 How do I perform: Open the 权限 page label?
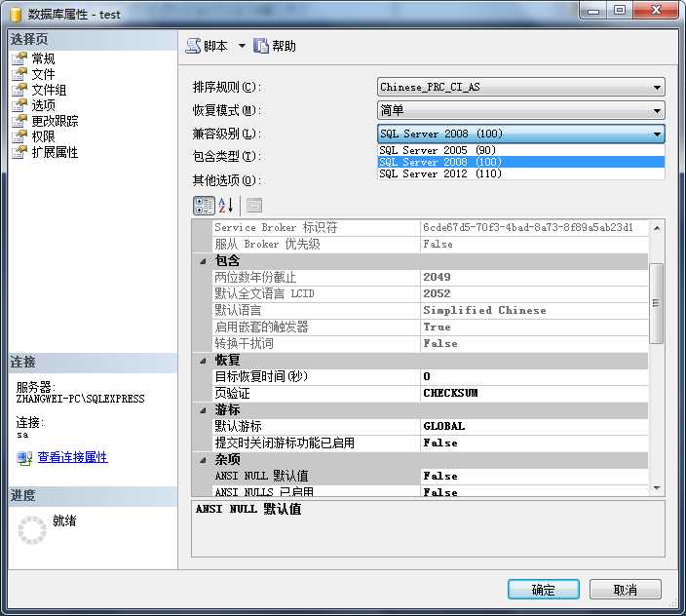coord(43,136)
